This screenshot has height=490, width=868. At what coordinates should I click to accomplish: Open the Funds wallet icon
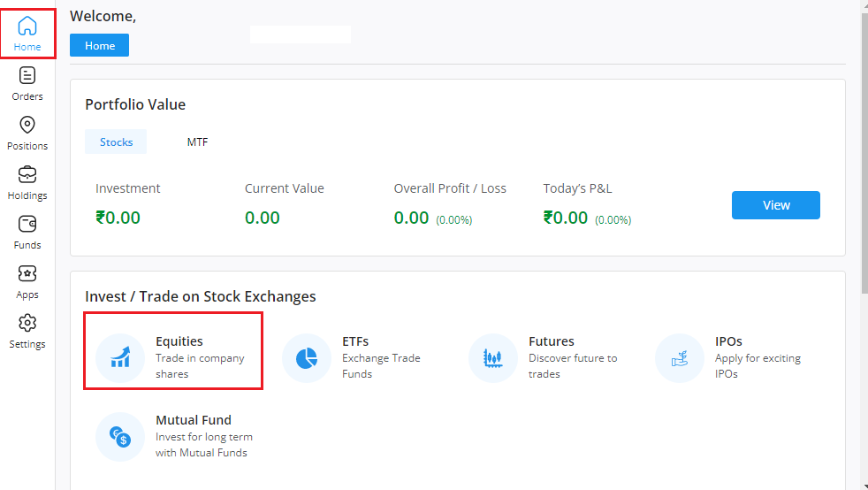click(27, 225)
